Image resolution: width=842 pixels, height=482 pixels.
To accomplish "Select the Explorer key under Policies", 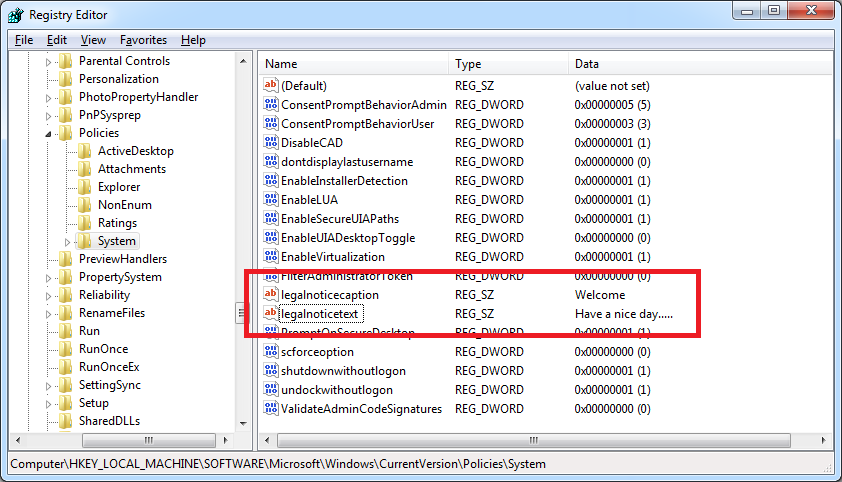I will coord(118,187).
